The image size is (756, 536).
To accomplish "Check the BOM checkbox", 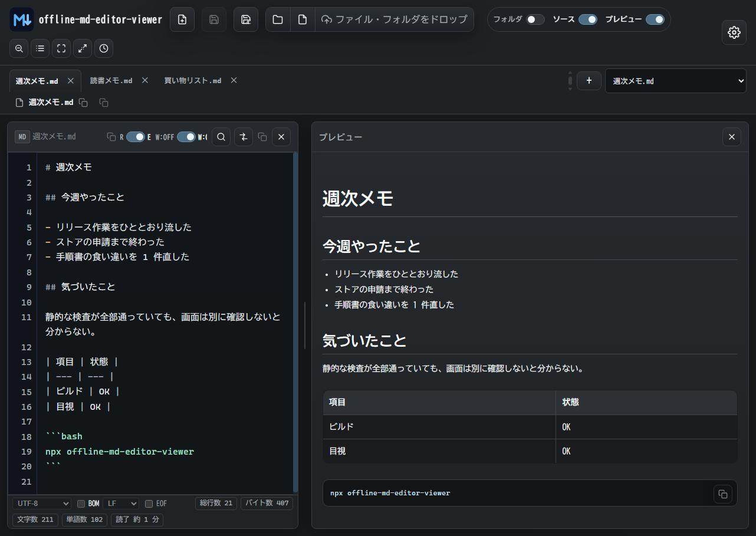I will pos(81,504).
